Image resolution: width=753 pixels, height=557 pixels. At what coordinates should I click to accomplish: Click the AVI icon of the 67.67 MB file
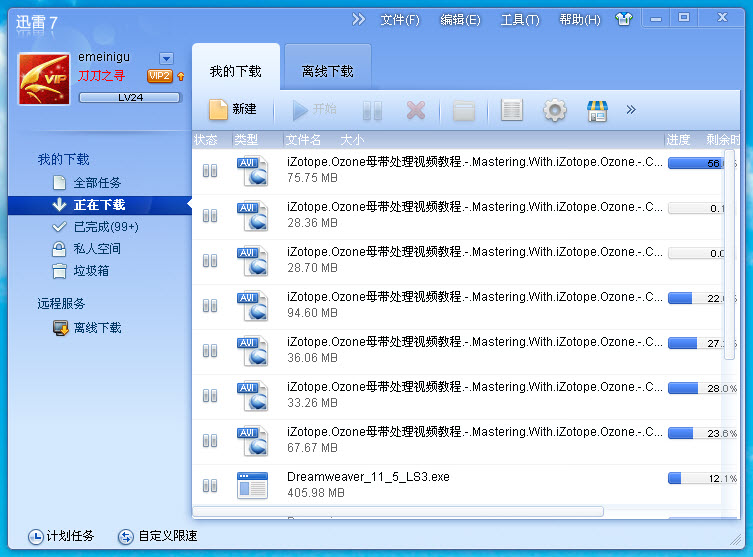[x=253, y=441]
